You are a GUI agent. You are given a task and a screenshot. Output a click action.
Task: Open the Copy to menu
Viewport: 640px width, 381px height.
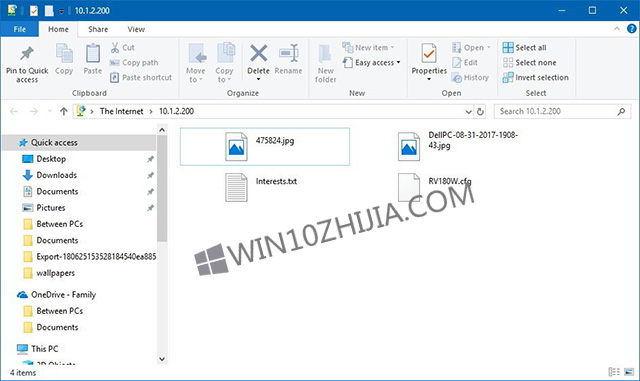click(x=224, y=63)
